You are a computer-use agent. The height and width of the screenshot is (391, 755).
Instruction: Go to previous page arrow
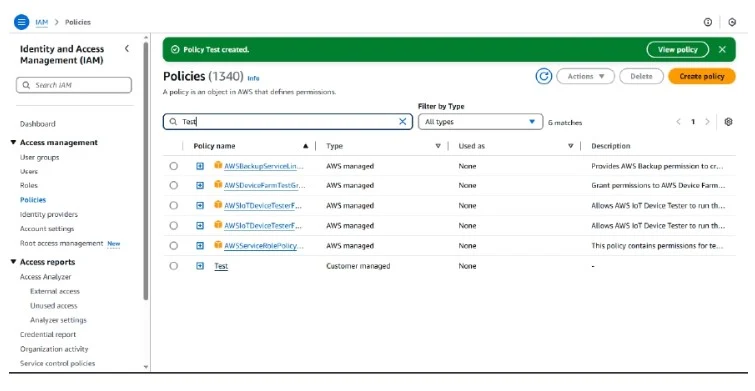point(678,122)
